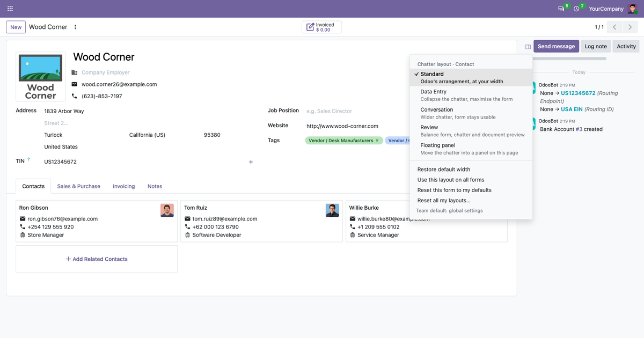Open the US12345672 link in chatter
The height and width of the screenshot is (338, 644).
coord(578,93)
